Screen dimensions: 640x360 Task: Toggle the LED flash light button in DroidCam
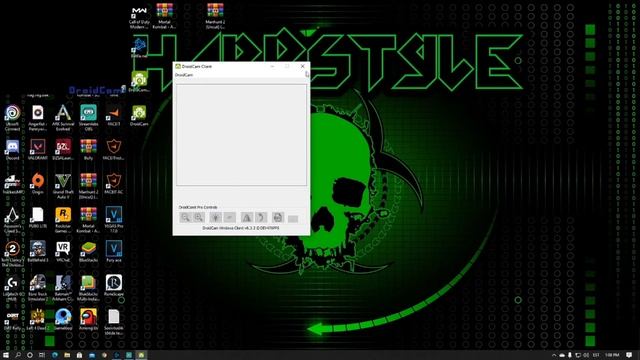tap(216, 218)
